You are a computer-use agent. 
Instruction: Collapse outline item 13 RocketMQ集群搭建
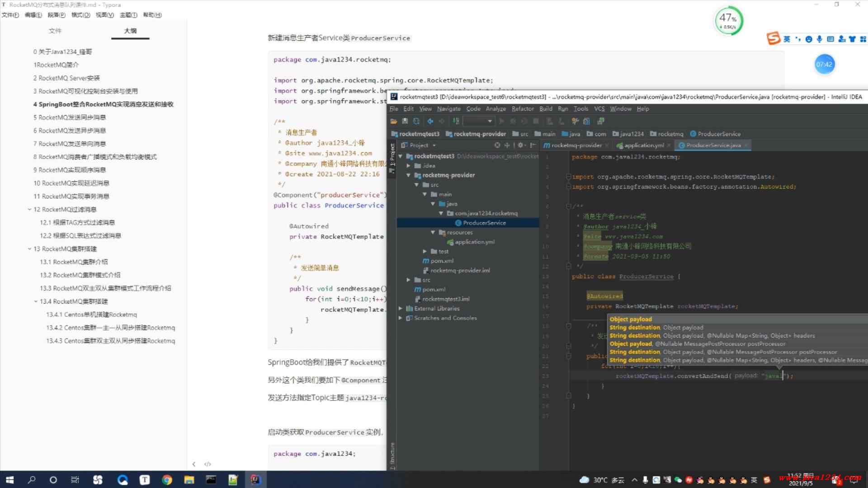click(x=29, y=249)
